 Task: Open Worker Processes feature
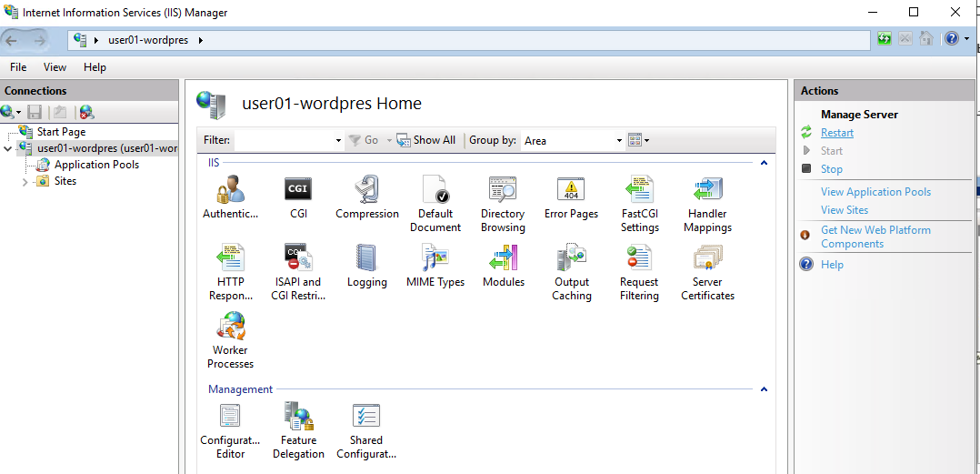click(x=231, y=339)
